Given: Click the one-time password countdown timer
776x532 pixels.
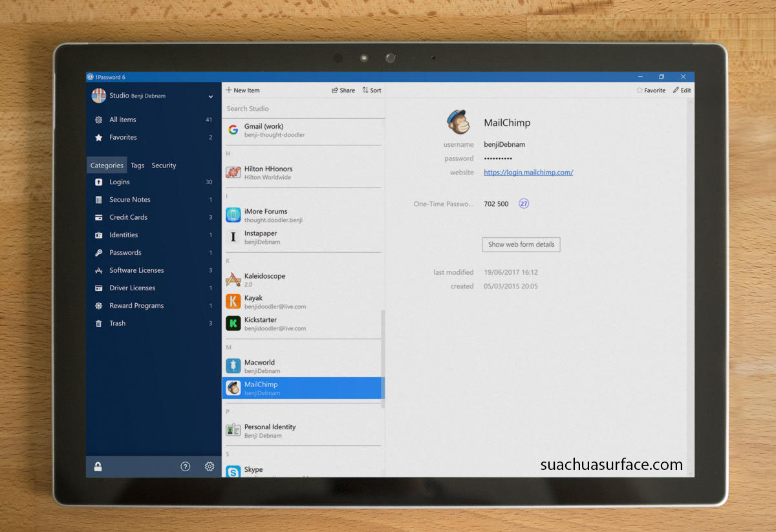Looking at the screenshot, I should (x=524, y=204).
